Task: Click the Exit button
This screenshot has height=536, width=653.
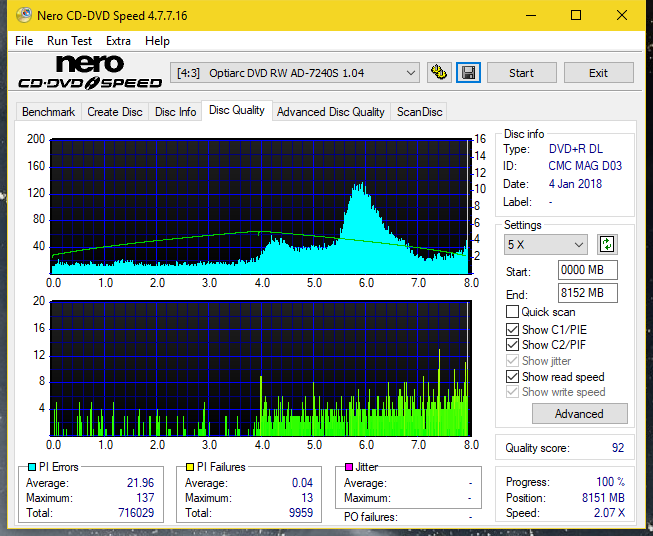Action: [x=598, y=73]
